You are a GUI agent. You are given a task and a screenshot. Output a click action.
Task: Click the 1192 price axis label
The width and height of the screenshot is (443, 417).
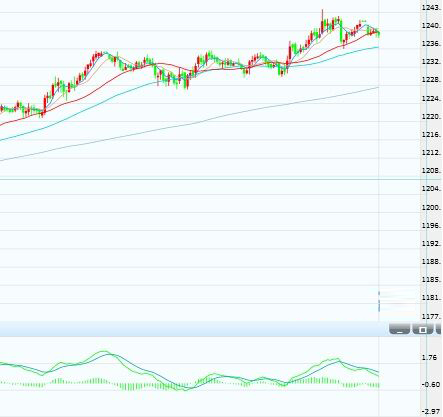(x=432, y=244)
